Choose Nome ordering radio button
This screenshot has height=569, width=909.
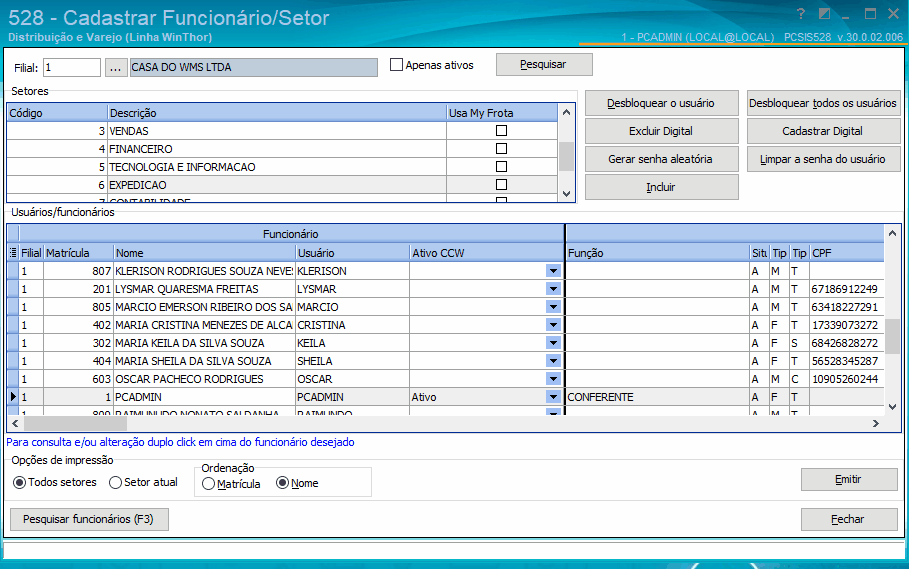point(282,483)
